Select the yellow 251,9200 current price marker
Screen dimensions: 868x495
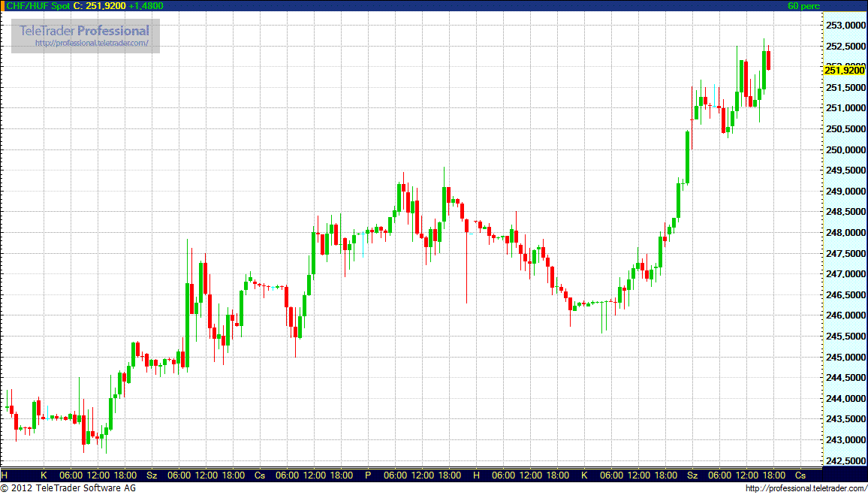[x=844, y=71]
